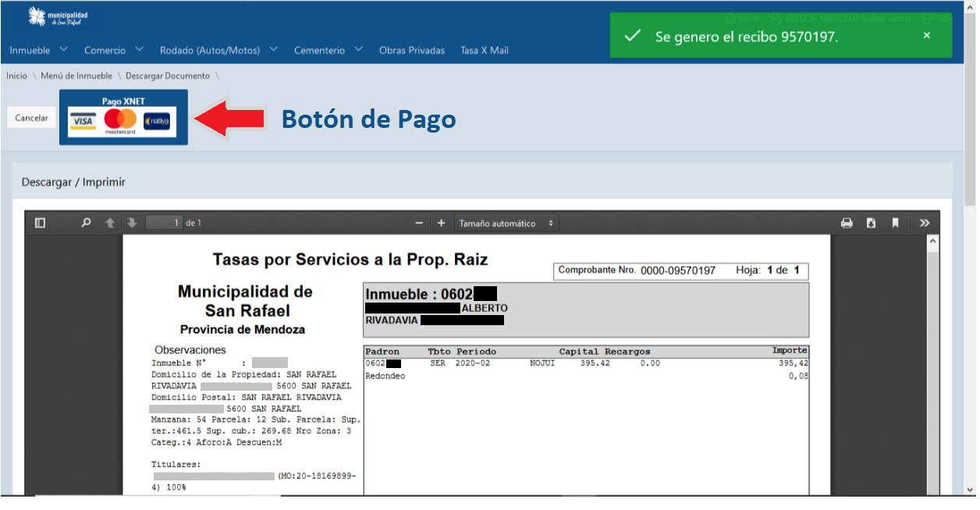Open more PDF tools chevron menu
The image size is (980, 510).
[x=925, y=223]
